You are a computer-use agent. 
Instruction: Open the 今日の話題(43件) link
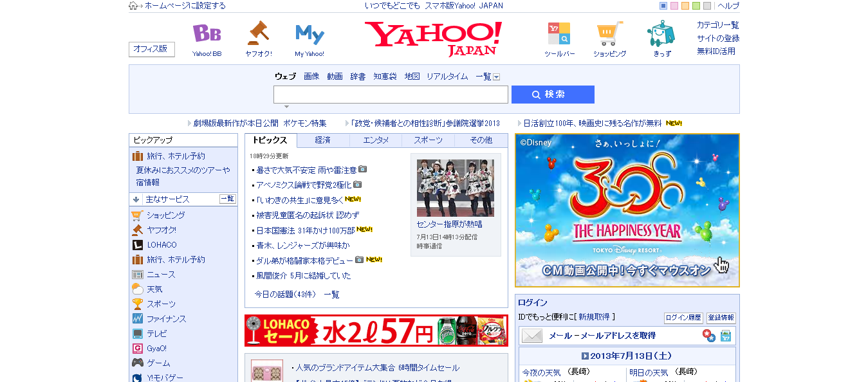tap(285, 295)
